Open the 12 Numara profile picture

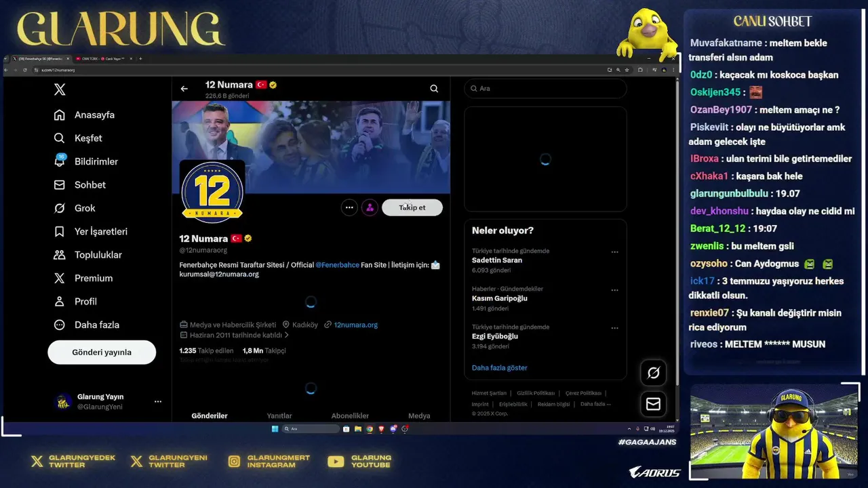(213, 192)
